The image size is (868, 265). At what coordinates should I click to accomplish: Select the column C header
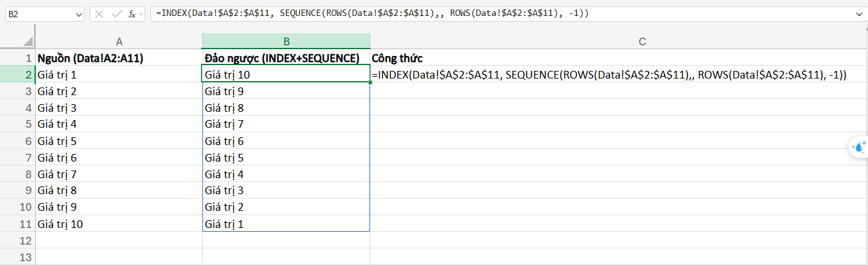tap(642, 42)
